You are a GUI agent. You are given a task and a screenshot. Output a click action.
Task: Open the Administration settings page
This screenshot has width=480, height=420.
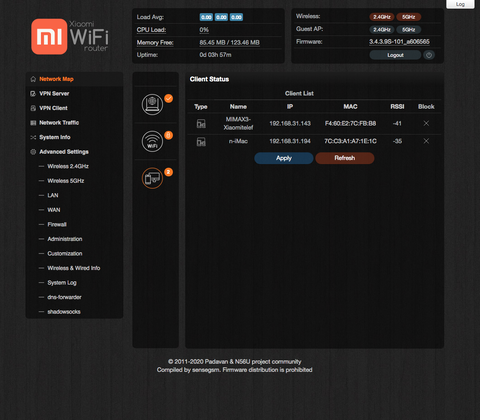tap(65, 239)
